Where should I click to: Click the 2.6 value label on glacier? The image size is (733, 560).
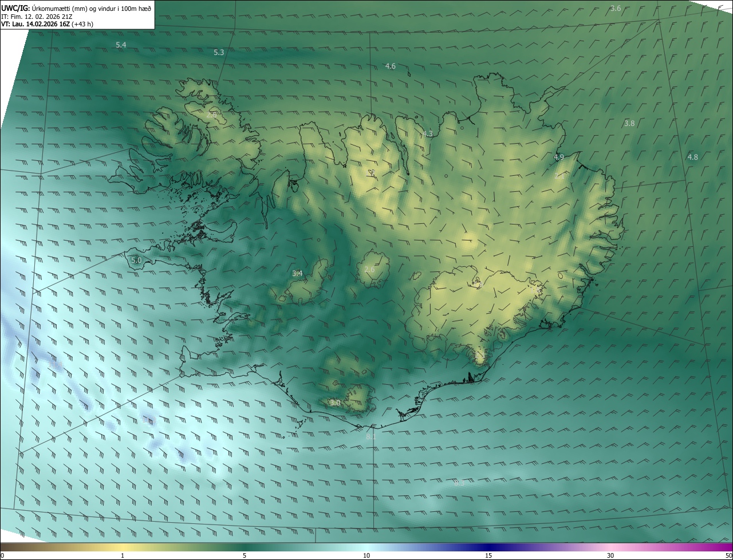[369, 269]
